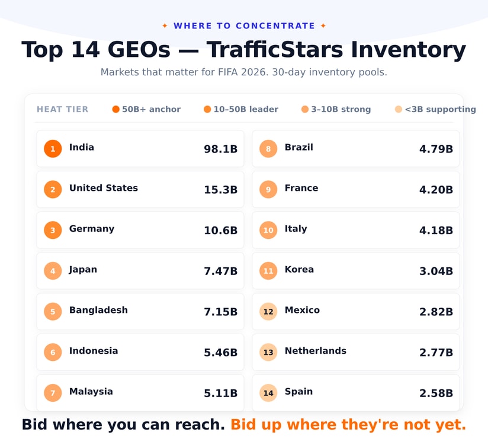488x448 pixels.
Task: Open the France 4.20B card
Action: 356,189
